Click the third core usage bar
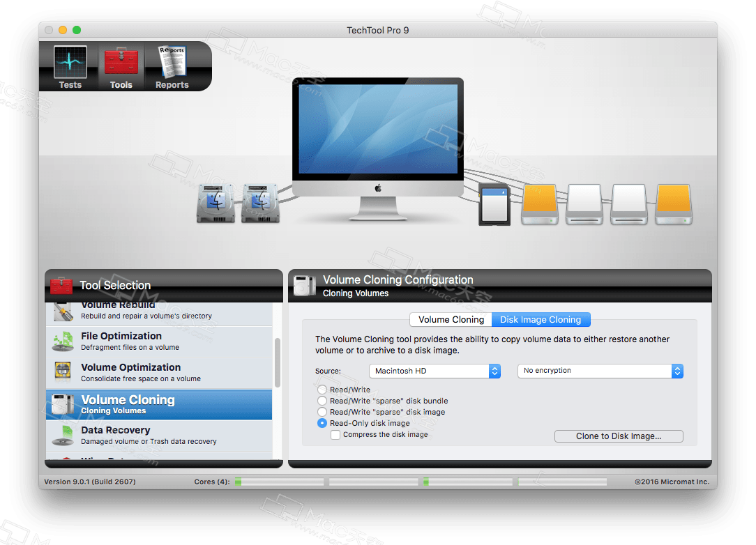The height and width of the screenshot is (545, 756). [x=468, y=482]
